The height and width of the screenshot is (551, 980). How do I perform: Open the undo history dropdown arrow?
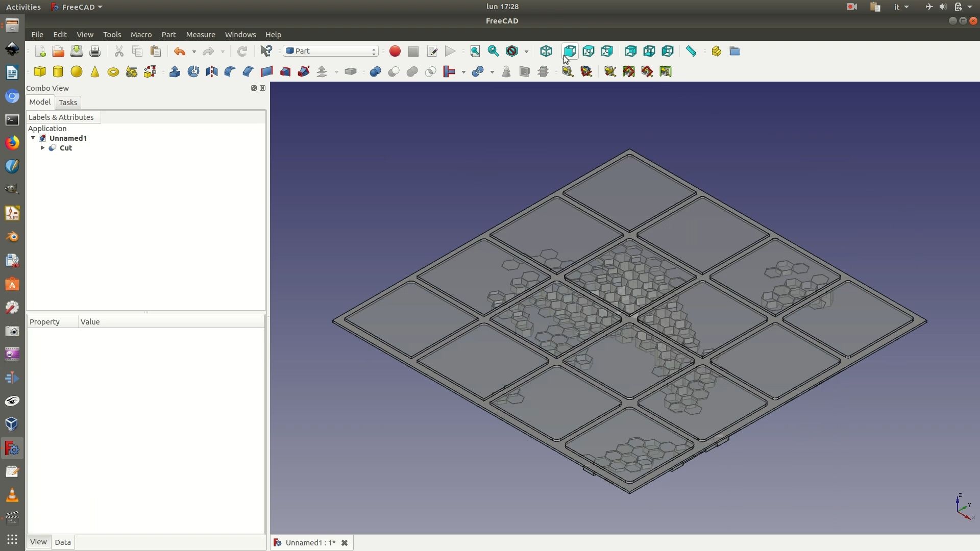coord(194,52)
